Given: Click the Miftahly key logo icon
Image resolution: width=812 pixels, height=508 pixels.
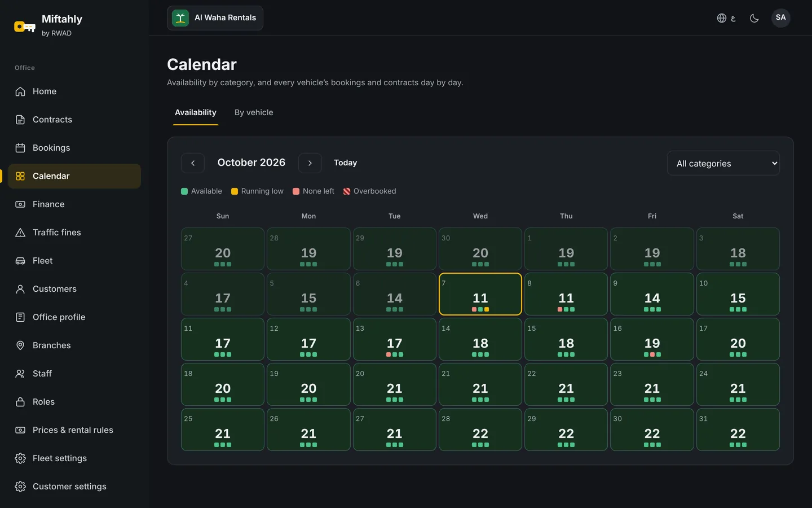Looking at the screenshot, I should coord(25,26).
